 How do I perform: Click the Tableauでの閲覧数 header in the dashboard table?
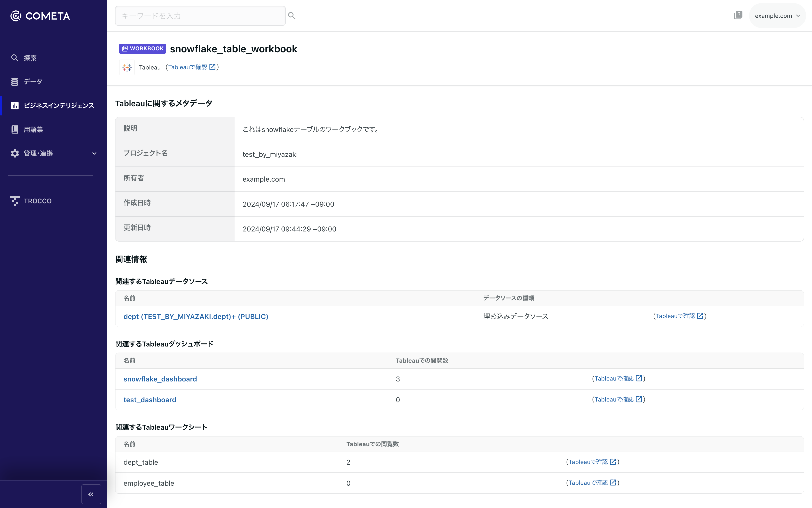(422, 360)
